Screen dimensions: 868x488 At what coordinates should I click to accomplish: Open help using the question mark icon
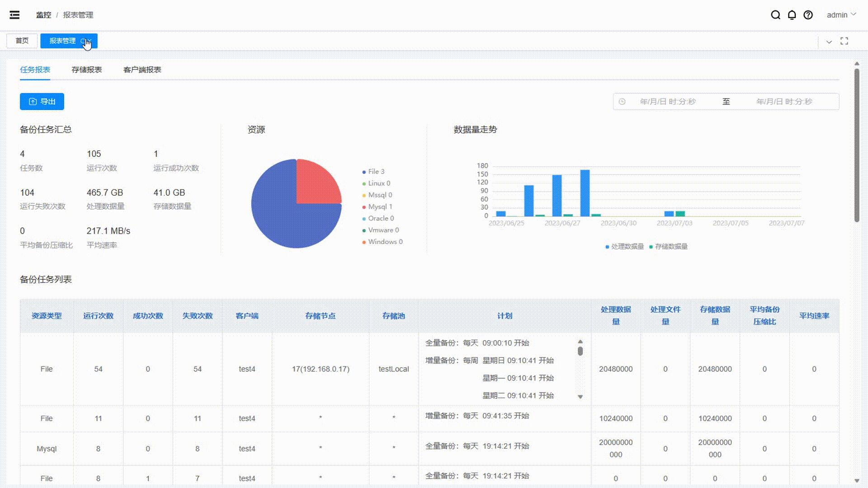[x=808, y=15]
